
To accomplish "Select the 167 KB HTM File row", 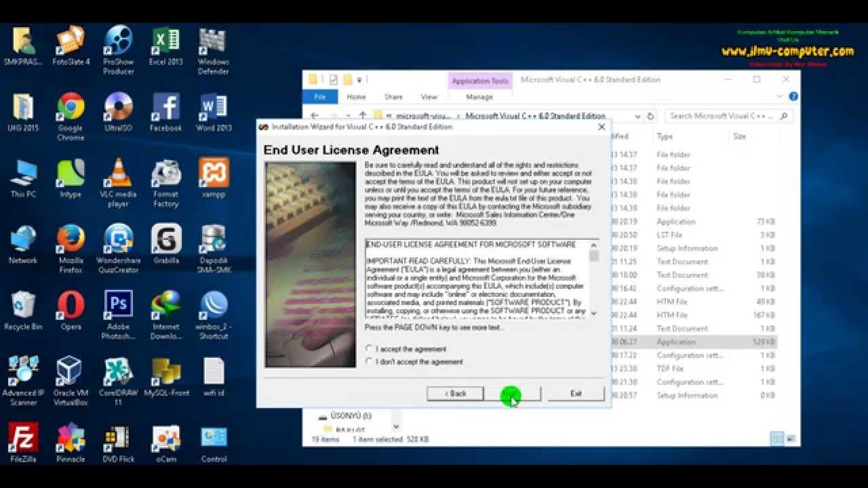I will tap(693, 315).
